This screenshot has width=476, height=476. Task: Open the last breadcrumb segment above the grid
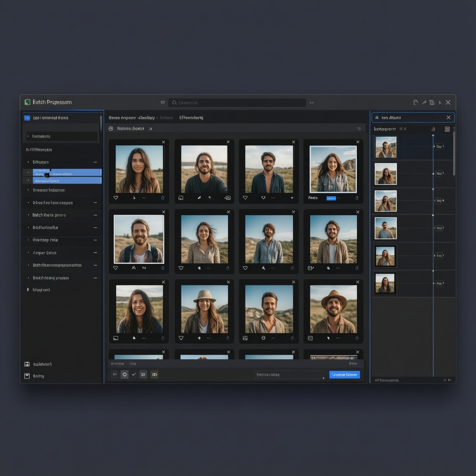tap(191, 118)
